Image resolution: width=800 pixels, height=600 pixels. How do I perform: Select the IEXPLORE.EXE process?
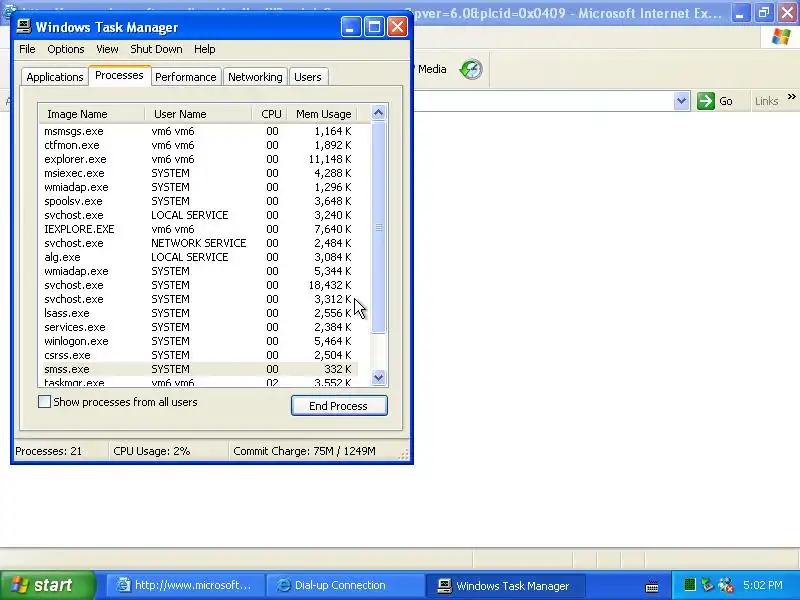(x=198, y=229)
